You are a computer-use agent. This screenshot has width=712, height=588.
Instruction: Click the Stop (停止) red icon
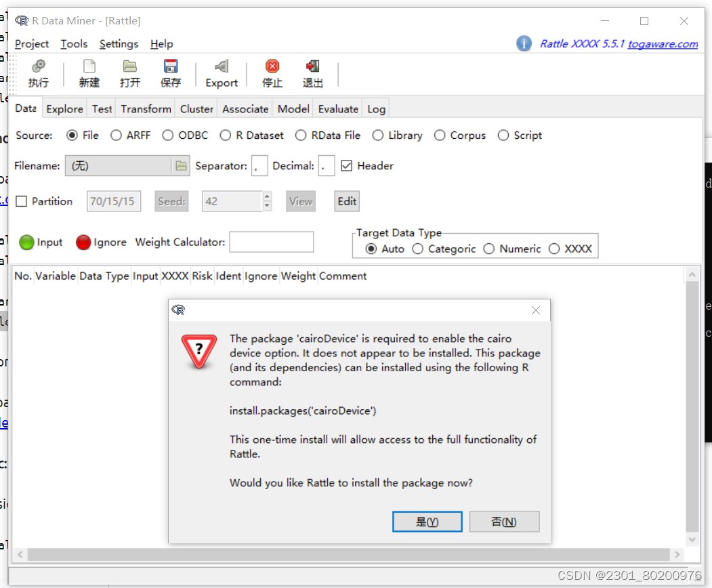272,66
